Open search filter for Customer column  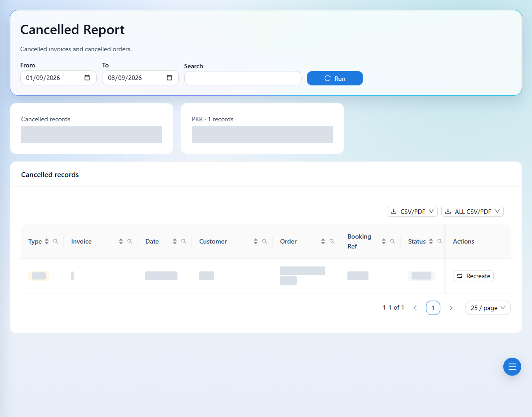[x=264, y=241]
